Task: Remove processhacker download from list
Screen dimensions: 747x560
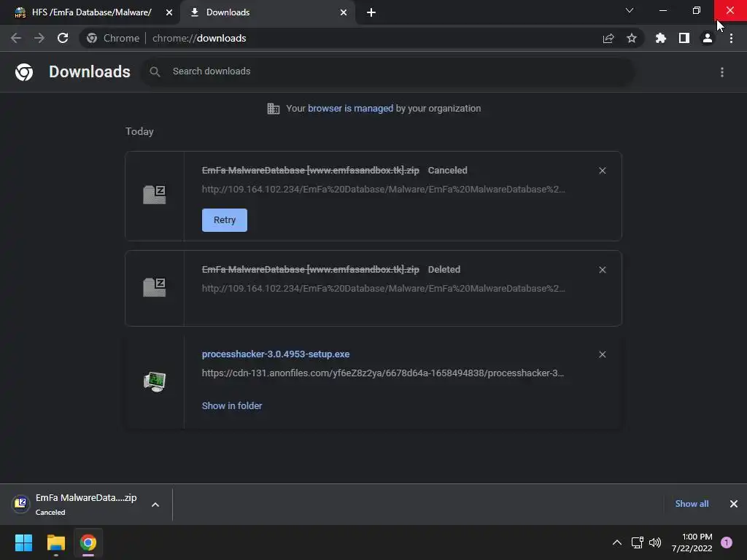Action: click(x=602, y=354)
